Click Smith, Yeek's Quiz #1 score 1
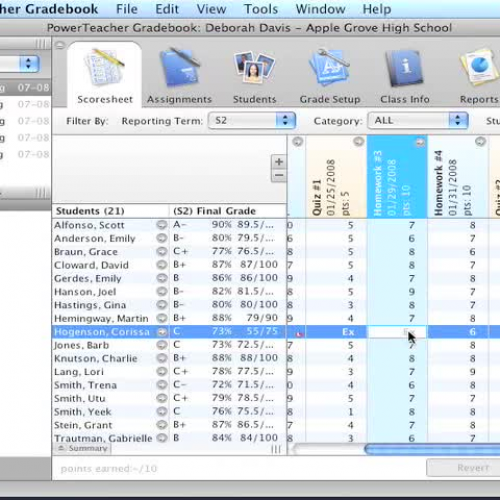The height and width of the screenshot is (500, 500). coord(350,412)
